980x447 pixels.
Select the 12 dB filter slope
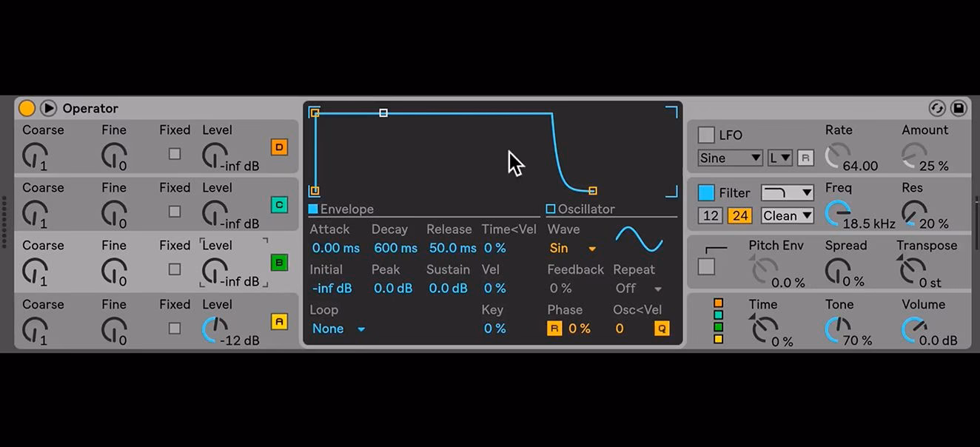pos(711,215)
